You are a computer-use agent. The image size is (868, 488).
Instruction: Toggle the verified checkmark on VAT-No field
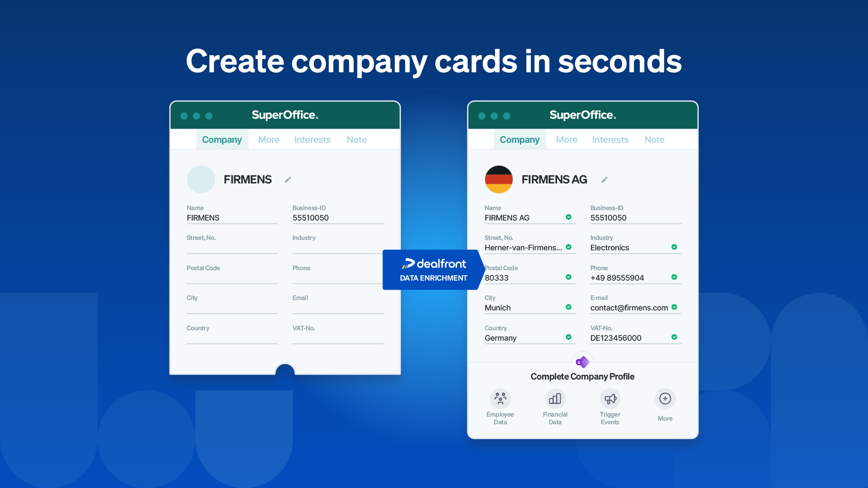click(674, 337)
